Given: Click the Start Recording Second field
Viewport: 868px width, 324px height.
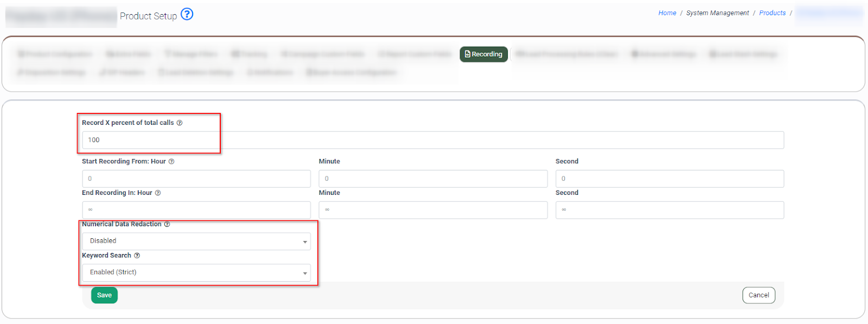Looking at the screenshot, I should (x=669, y=179).
